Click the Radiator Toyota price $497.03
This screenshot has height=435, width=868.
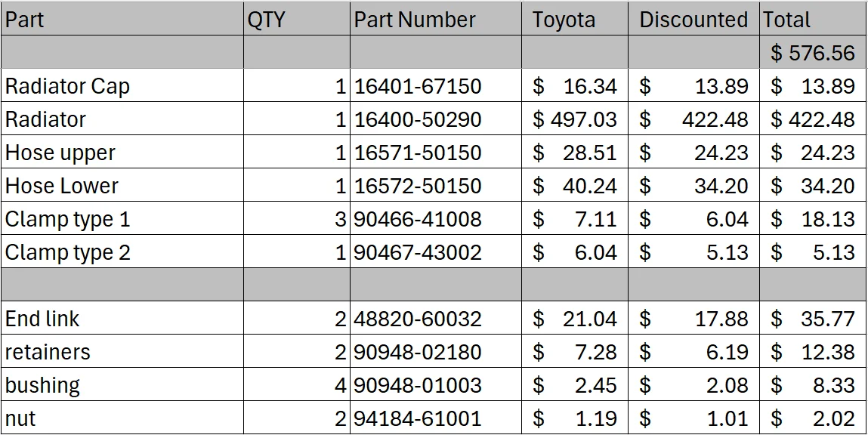[x=575, y=119]
